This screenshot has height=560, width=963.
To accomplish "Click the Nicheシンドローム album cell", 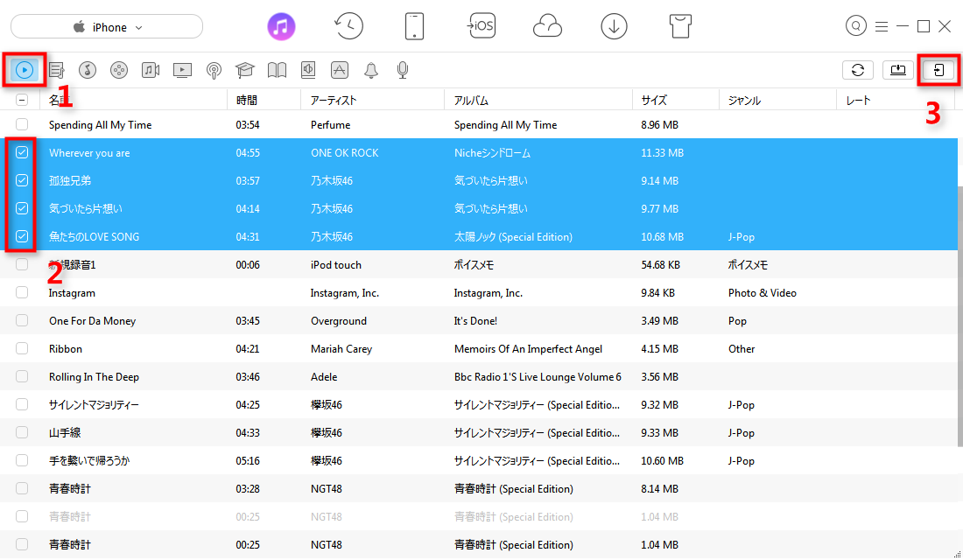I will click(492, 153).
